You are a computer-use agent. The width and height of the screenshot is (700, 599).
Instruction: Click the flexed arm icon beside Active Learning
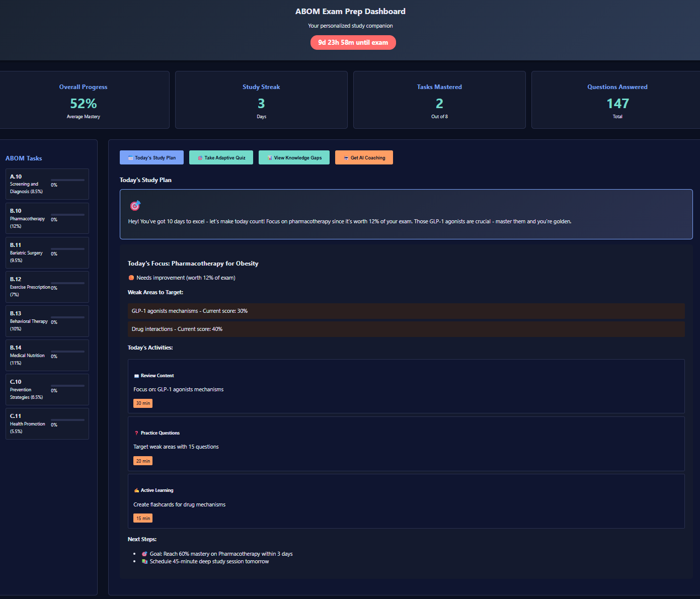(135, 490)
